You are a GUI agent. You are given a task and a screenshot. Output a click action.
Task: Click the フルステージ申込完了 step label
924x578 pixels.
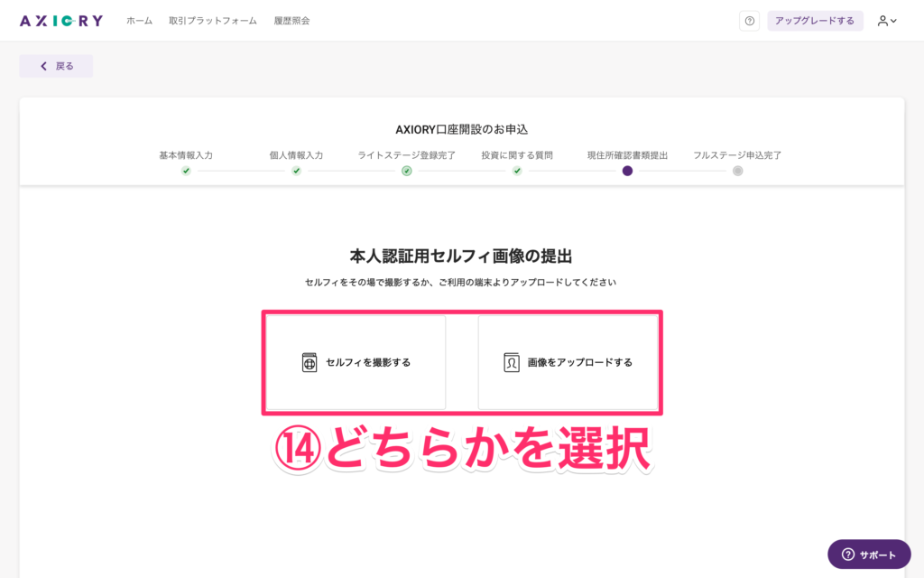pos(737,155)
